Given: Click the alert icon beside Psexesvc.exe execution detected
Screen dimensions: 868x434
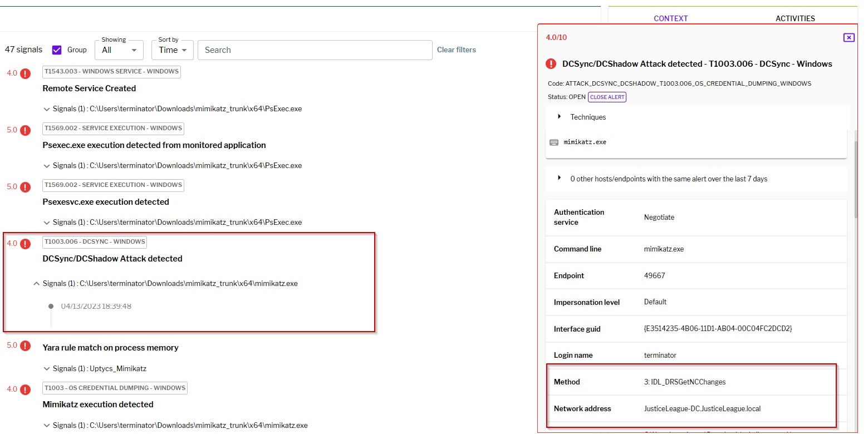Looking at the screenshot, I should pyautogui.click(x=25, y=187).
